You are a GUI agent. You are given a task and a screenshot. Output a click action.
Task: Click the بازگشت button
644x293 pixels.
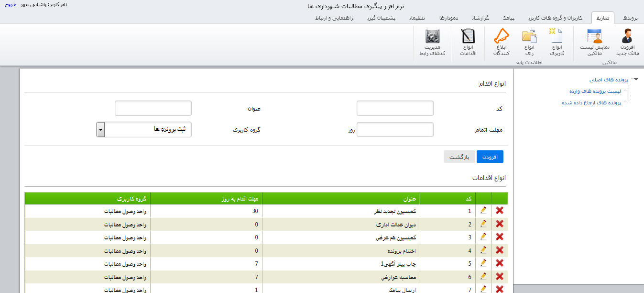(458, 157)
